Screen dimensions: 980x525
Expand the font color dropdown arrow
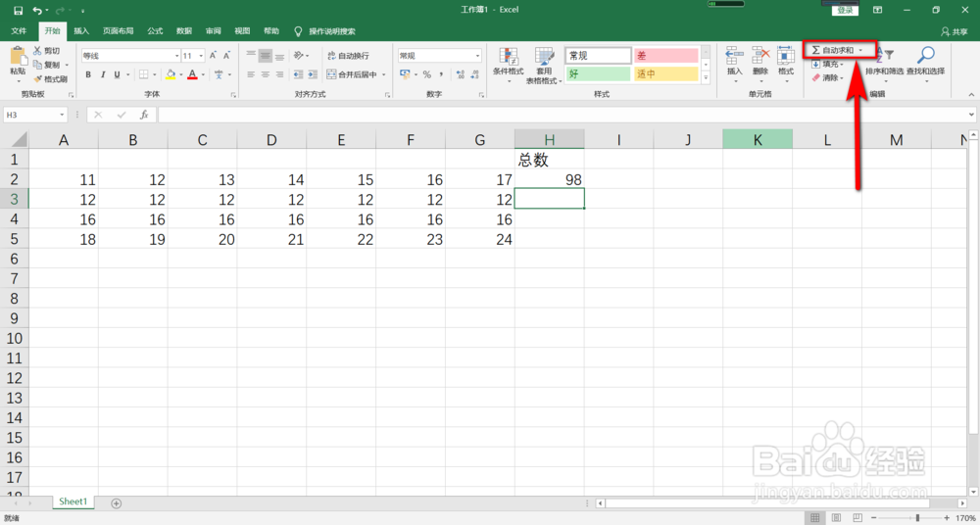tap(203, 75)
